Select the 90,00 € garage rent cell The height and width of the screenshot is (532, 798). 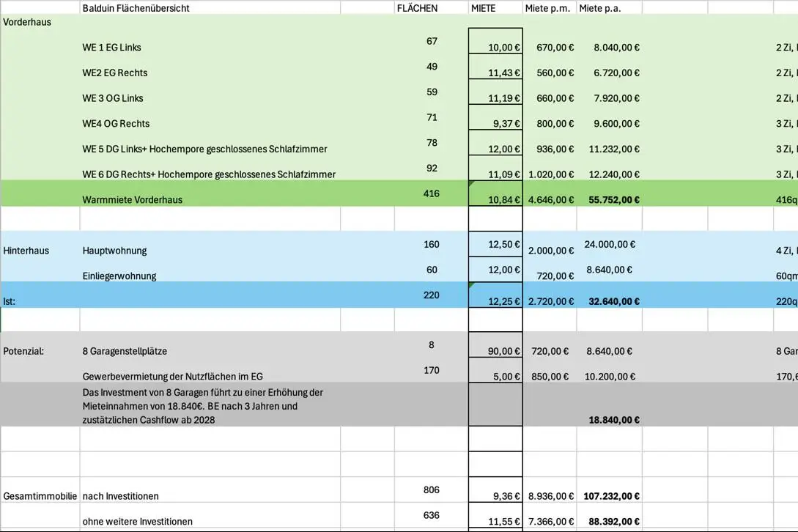pos(495,351)
